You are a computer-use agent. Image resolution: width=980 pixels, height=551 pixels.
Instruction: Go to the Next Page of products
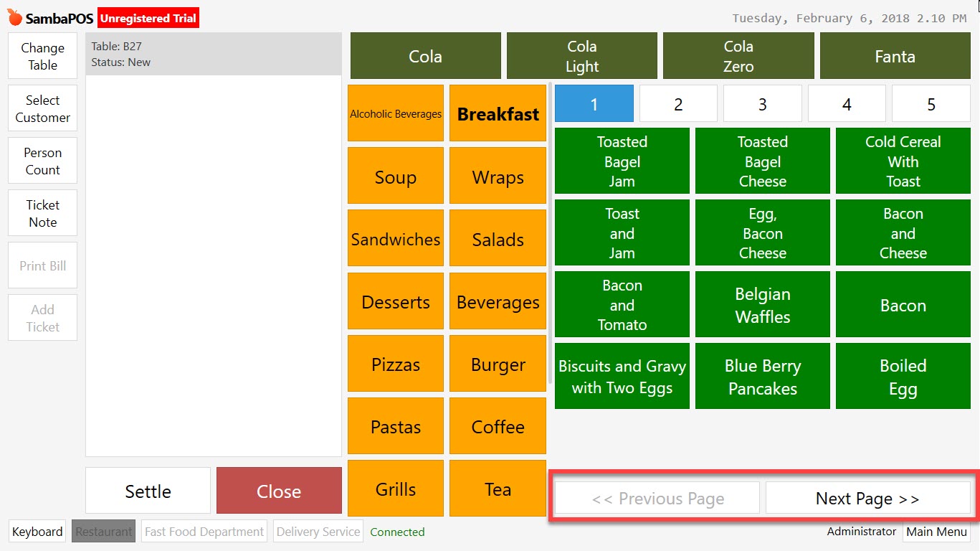[868, 498]
